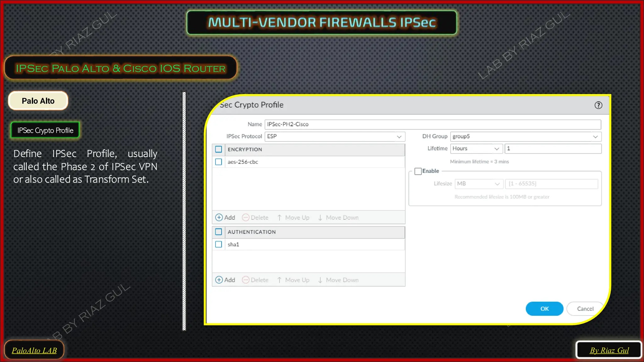Click Move Up under the Authentication list
This screenshot has width=644, height=362.
pyautogui.click(x=293, y=280)
